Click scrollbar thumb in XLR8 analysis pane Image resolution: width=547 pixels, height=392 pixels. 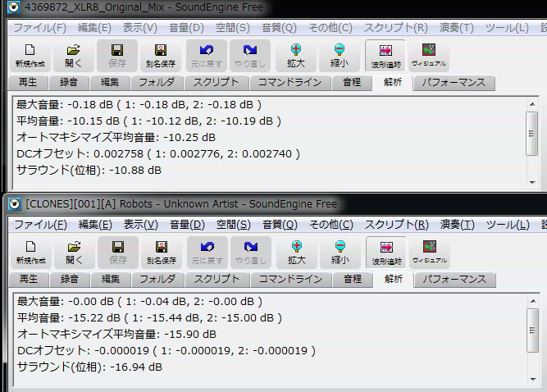[532, 133]
